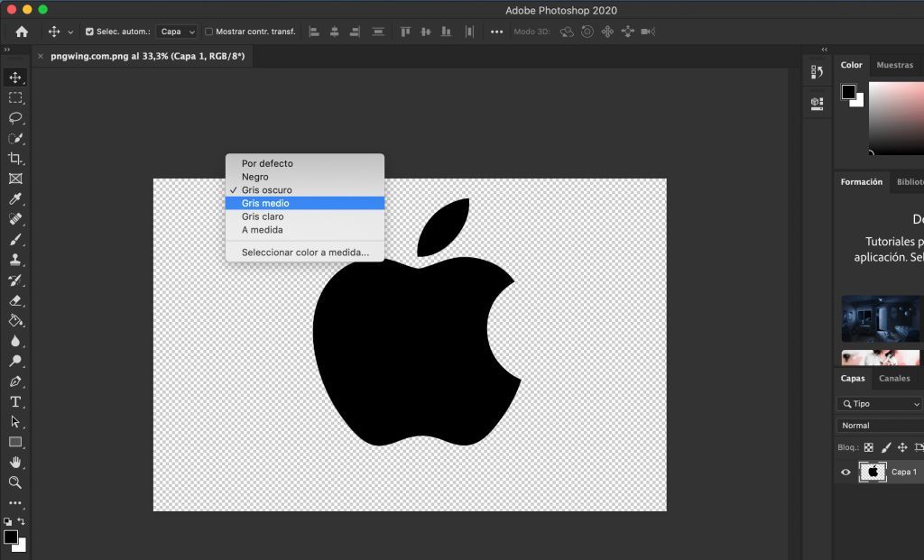Image resolution: width=924 pixels, height=560 pixels.
Task: Select the Hand tool
Action: 15,463
